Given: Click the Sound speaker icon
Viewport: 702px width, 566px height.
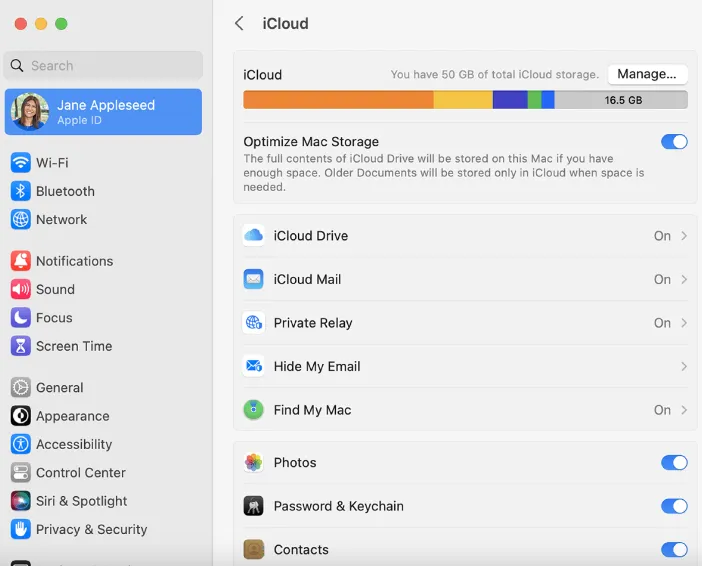Looking at the screenshot, I should click(x=21, y=289).
